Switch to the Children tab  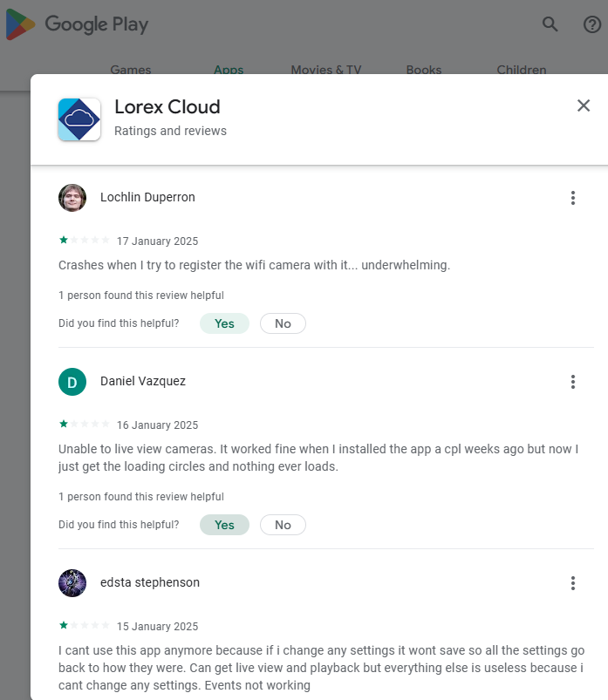pos(522,70)
